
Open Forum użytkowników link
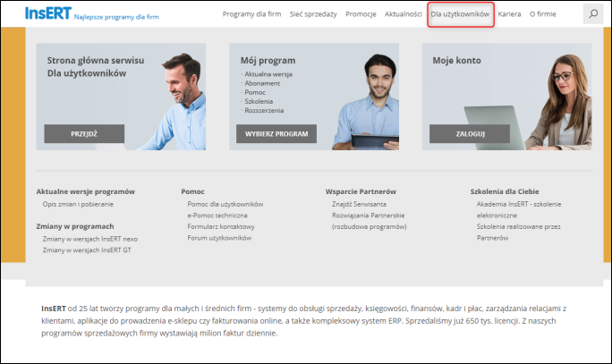(219, 238)
